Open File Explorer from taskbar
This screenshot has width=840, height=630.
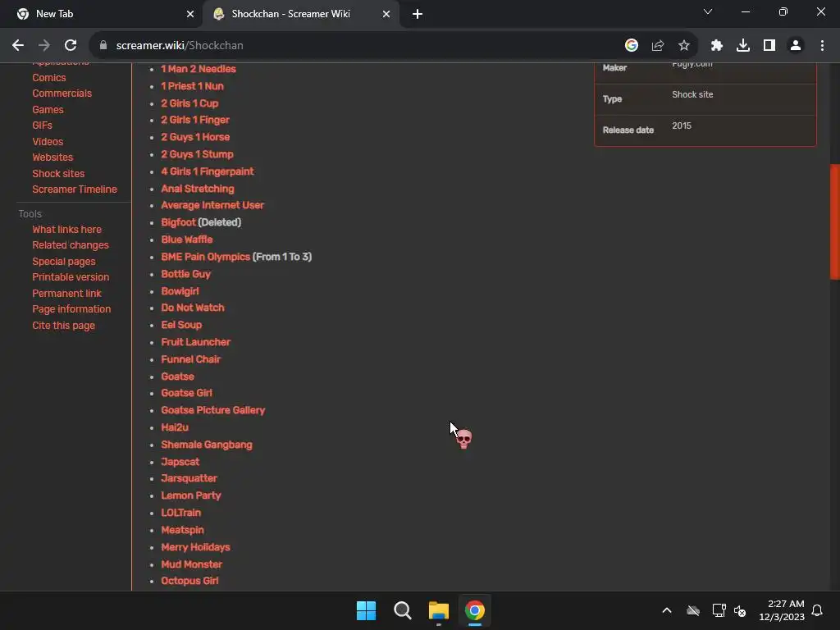[439, 610]
